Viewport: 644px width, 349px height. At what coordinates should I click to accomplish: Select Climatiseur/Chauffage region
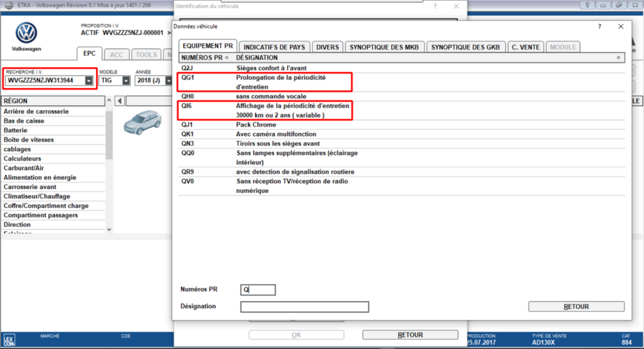pos(53,196)
